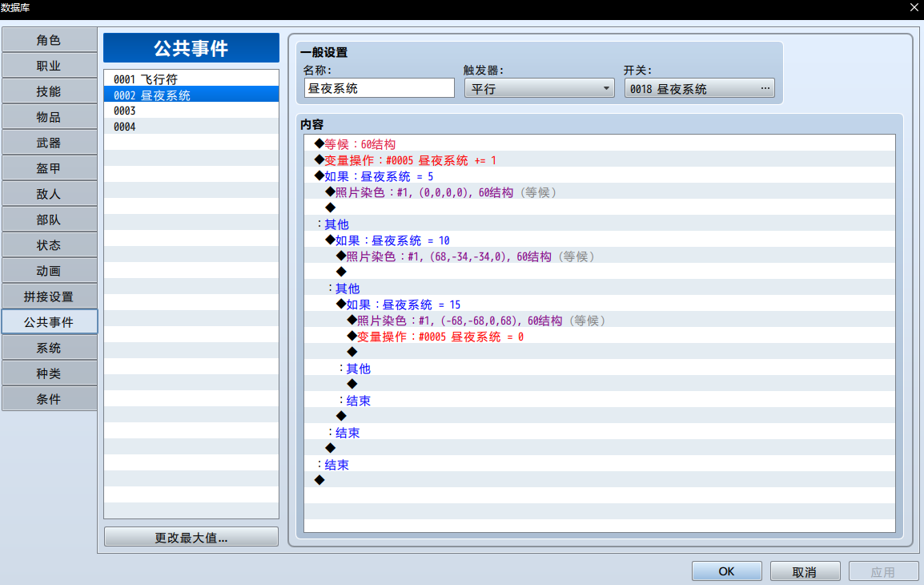The width and height of the screenshot is (924, 585).
Task: Select the 公共事件 tab
Action: pyautogui.click(x=49, y=322)
